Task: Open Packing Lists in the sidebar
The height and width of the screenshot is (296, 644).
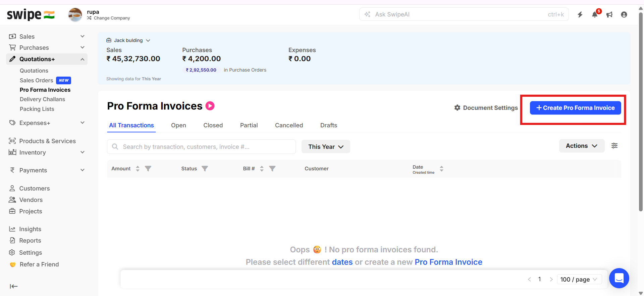Action: pyautogui.click(x=37, y=109)
